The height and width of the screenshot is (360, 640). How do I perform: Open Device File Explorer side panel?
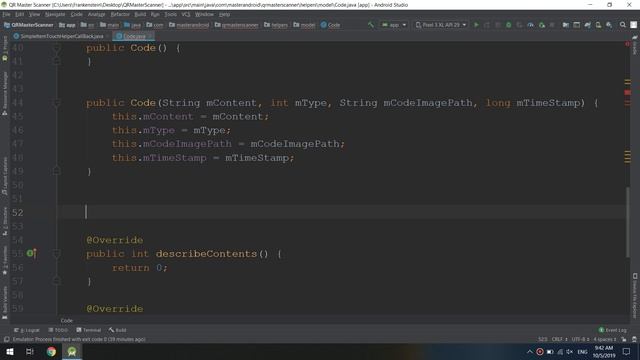635,296
